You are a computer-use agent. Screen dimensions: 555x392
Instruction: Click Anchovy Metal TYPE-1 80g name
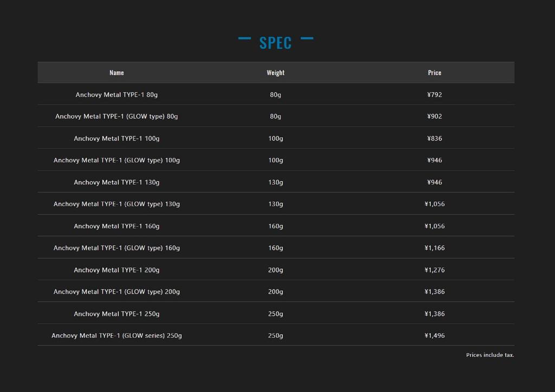click(117, 95)
